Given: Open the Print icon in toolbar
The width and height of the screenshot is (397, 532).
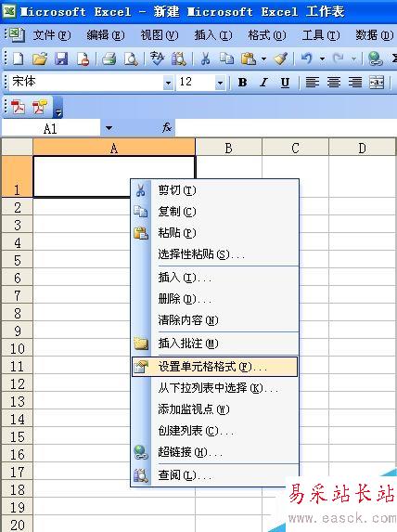Looking at the screenshot, I should pyautogui.click(x=109, y=59).
